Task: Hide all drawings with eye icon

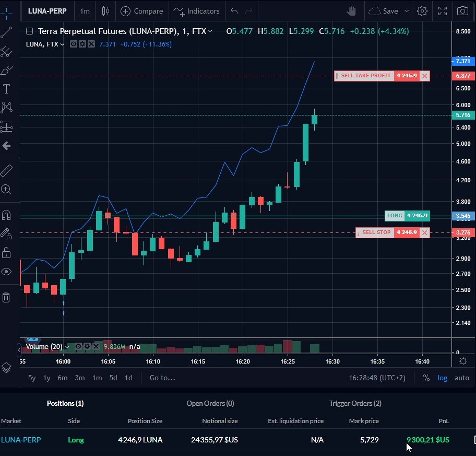Action: 6,272
